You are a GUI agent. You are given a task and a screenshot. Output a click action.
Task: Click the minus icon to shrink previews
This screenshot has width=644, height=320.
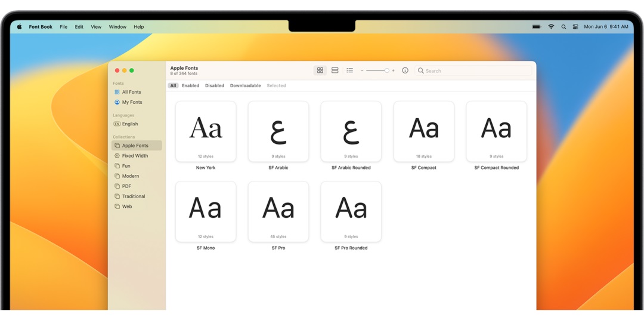362,70
